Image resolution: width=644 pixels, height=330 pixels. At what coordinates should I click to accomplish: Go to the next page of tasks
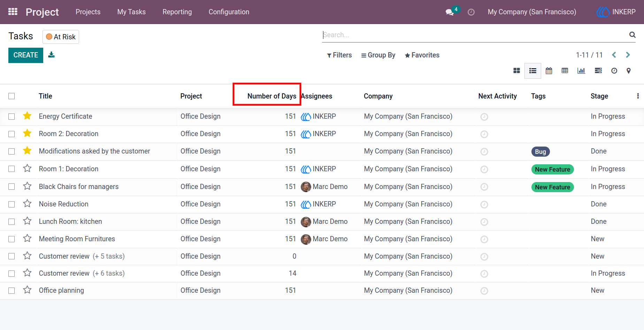click(628, 55)
